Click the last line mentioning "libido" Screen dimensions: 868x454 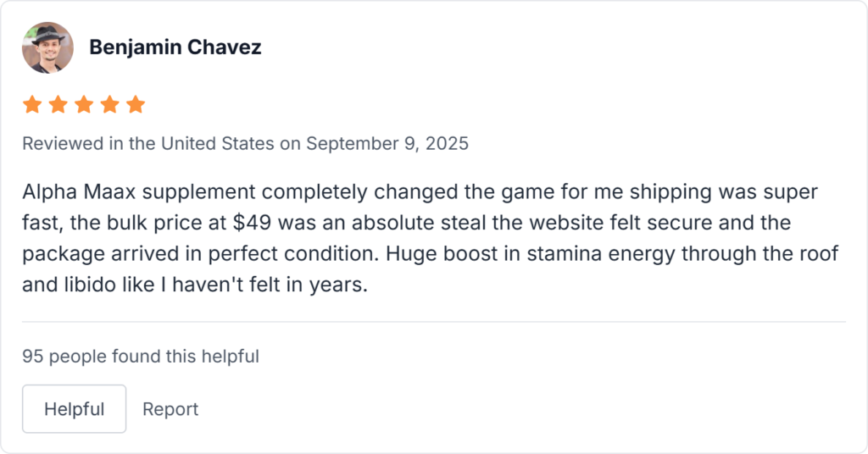pos(195,285)
